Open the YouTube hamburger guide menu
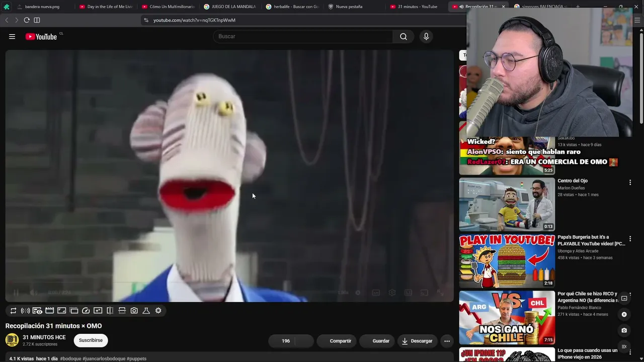Screen dimensions: 644x362 [12, 36]
